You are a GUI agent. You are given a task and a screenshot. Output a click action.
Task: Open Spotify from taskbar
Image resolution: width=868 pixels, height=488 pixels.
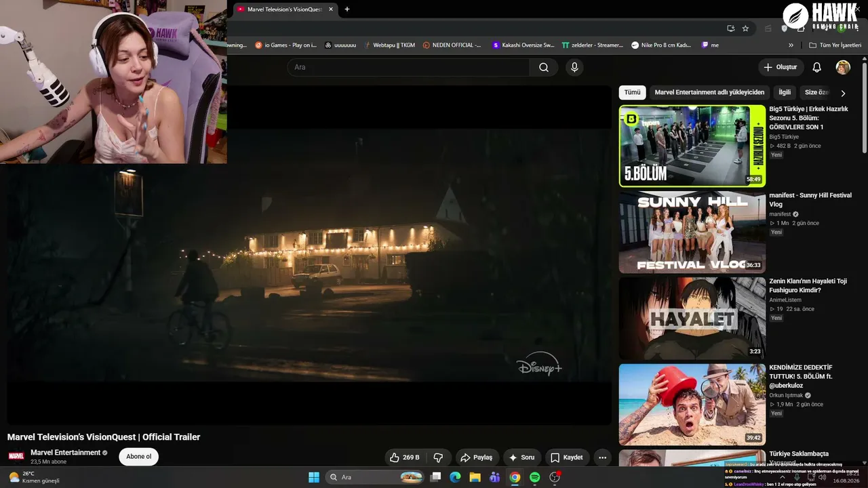(534, 477)
